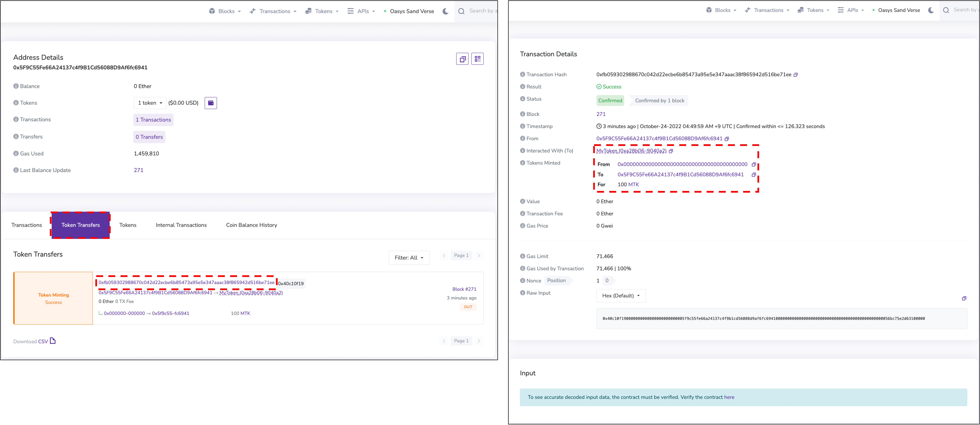The image size is (980, 425).
Task: Open wallet icon next to token balance
Action: click(x=211, y=103)
